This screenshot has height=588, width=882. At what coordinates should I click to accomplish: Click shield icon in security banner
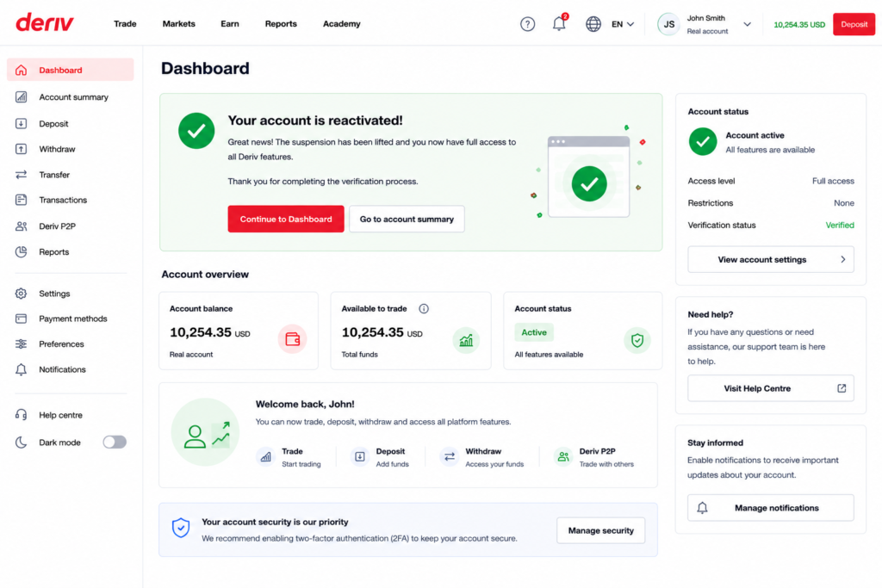coord(181,527)
